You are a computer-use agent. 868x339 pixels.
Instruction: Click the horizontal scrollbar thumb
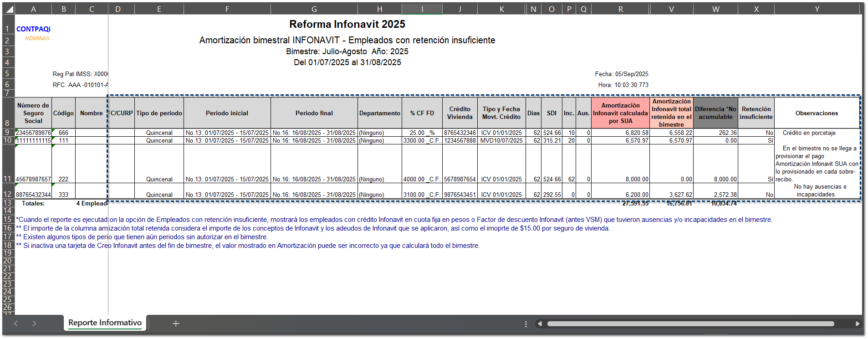(690, 324)
